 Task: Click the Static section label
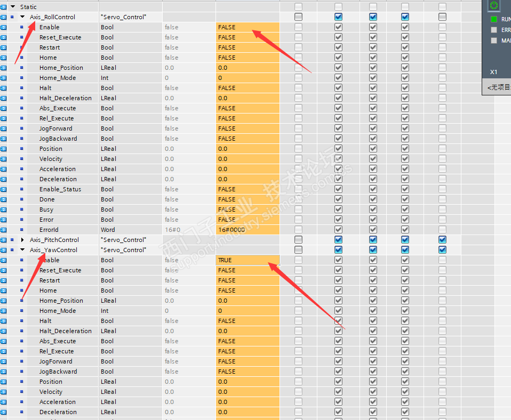[28, 7]
